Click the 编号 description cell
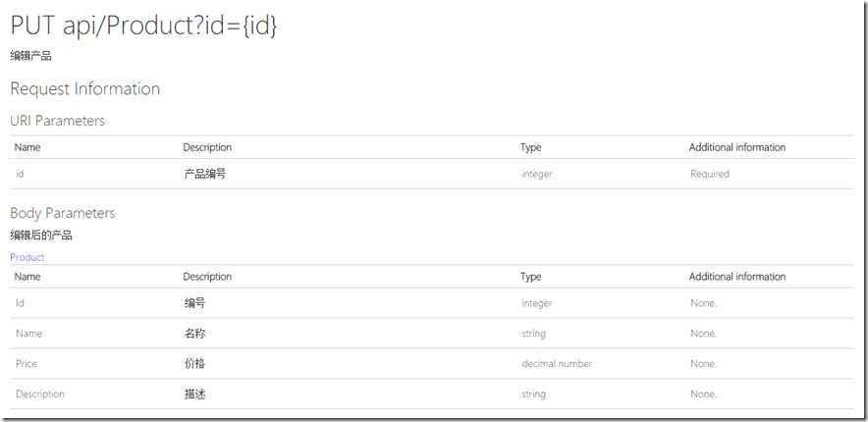Viewport: 868px width, 422px height. pos(194,303)
